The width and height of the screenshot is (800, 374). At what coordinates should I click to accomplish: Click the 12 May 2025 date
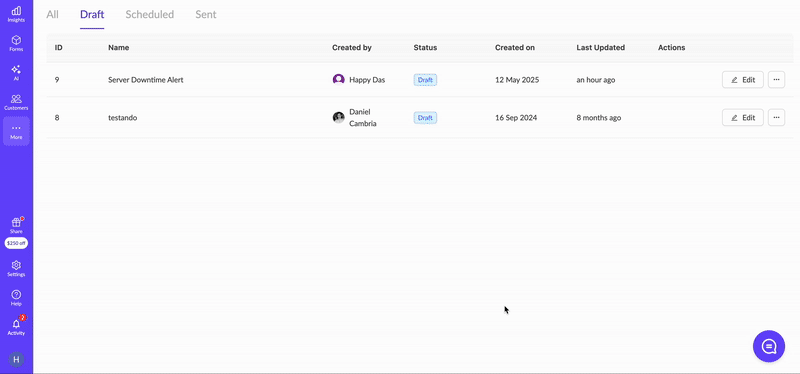click(517, 80)
